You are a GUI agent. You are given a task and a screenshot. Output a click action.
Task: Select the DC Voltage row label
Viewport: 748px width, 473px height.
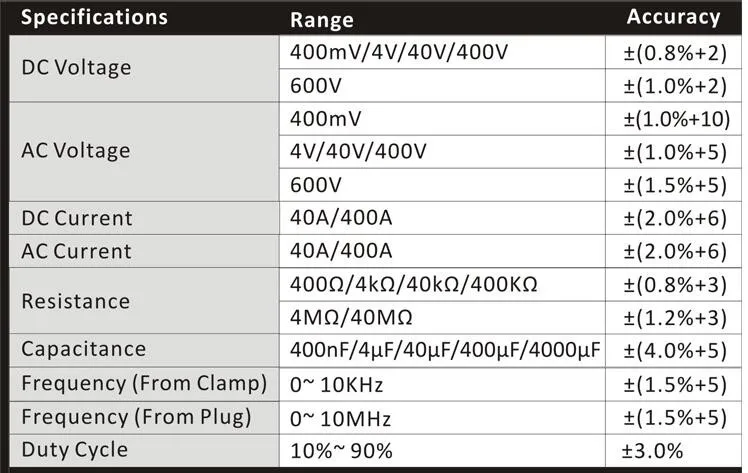point(76,68)
